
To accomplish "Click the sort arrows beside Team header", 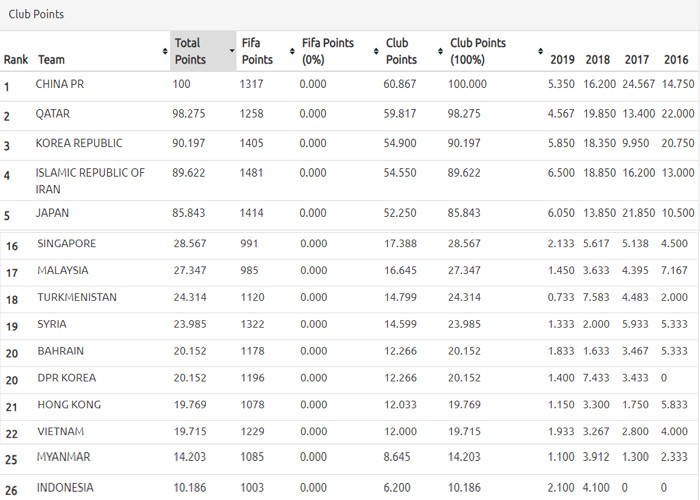I will 164,51.
